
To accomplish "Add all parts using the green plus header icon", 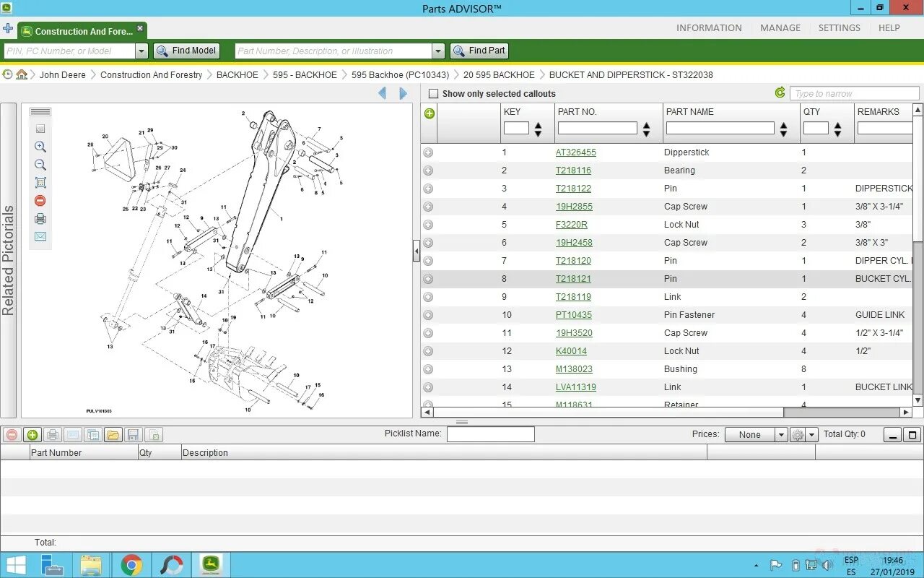I will coord(430,113).
